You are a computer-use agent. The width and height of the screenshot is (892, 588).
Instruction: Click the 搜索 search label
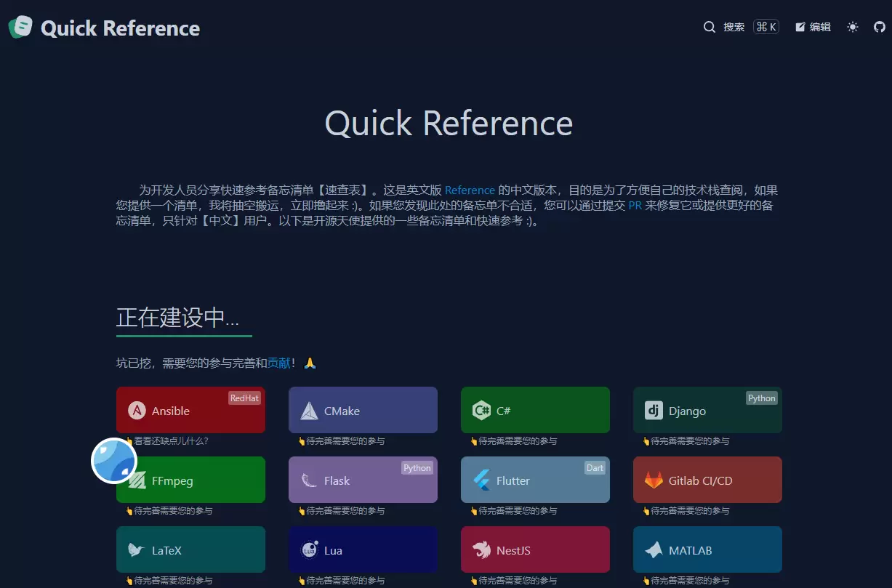click(x=734, y=27)
